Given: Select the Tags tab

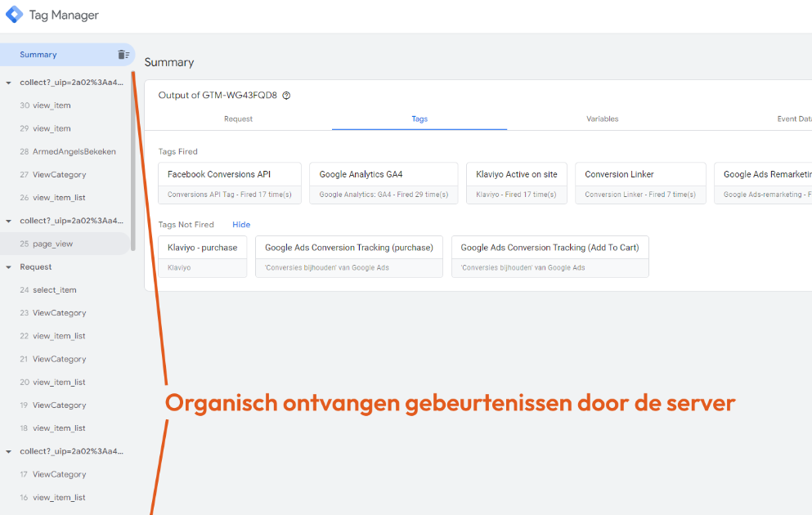Looking at the screenshot, I should coord(419,119).
